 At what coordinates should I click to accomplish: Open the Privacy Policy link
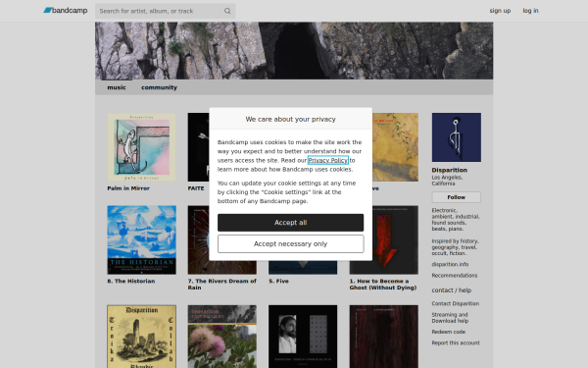(327, 160)
